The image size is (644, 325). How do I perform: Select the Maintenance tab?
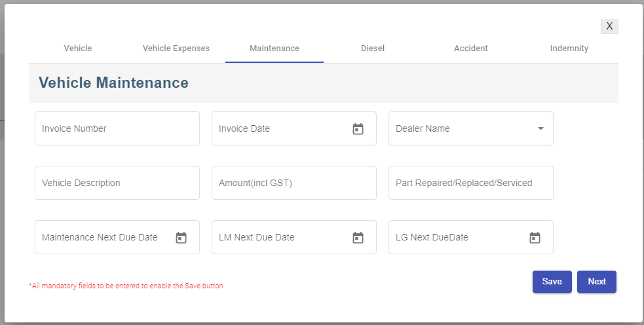coord(275,48)
